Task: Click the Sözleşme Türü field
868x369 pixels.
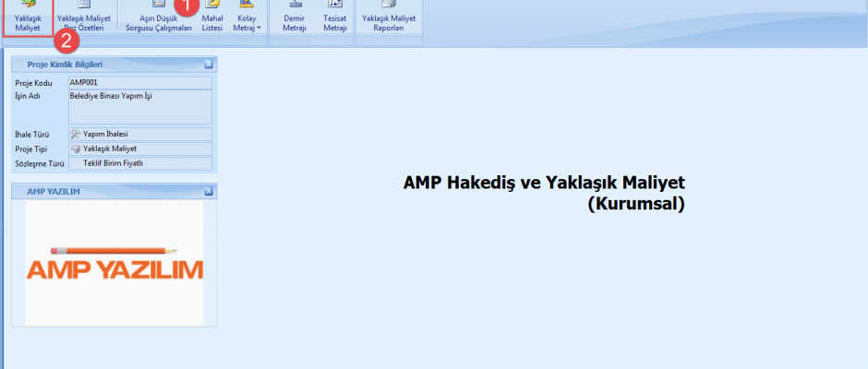Action: 140,163
